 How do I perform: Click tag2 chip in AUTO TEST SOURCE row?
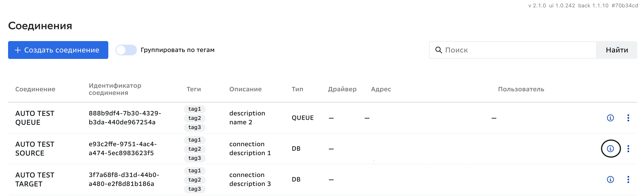coord(194,149)
